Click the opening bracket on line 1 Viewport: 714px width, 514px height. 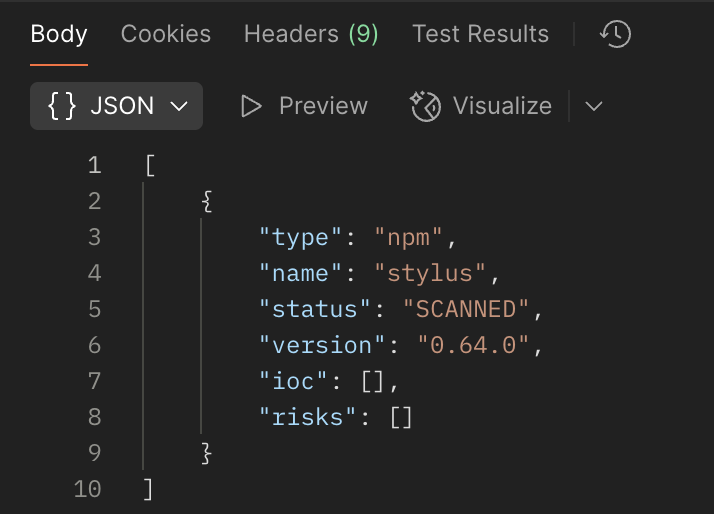(150, 165)
